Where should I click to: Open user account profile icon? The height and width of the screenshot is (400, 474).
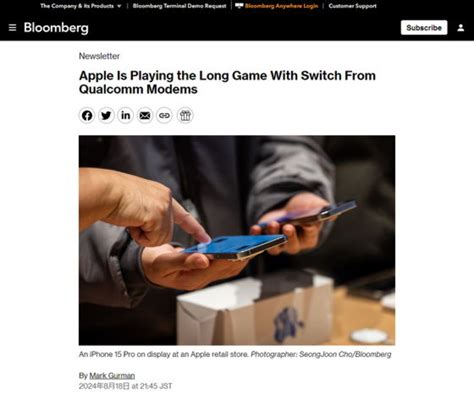[x=461, y=28]
